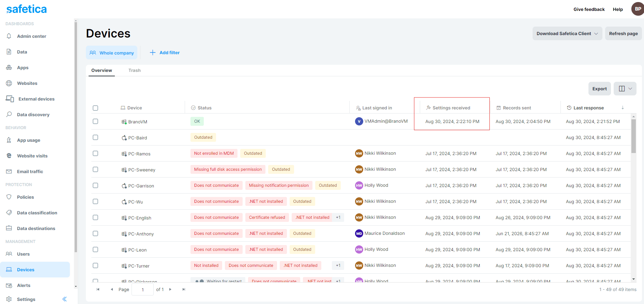The height and width of the screenshot is (304, 644).
Task: Open the column chooser dropdown
Action: pyautogui.click(x=625, y=89)
